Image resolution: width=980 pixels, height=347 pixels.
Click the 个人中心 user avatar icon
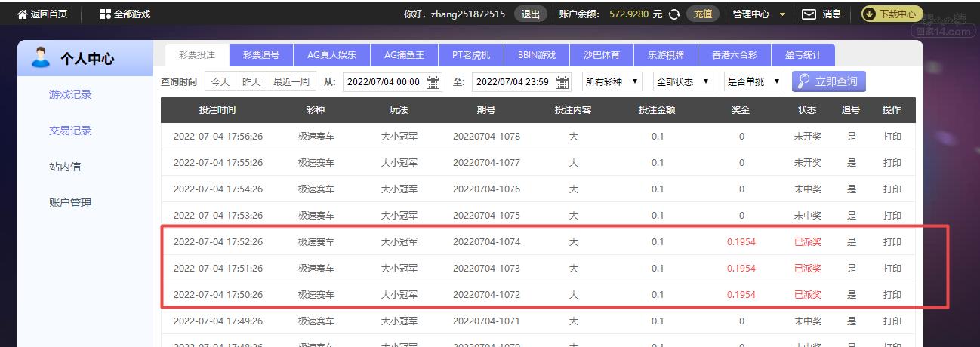(42, 58)
